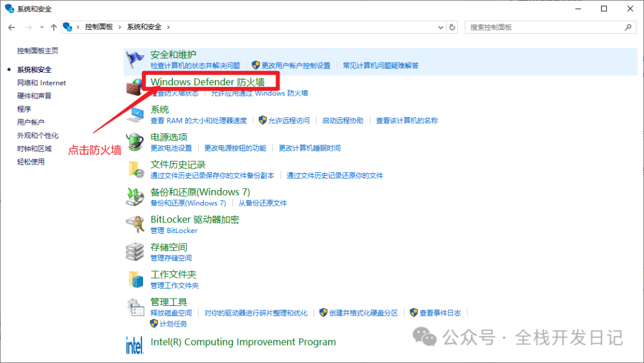Click 管理工作文件夹 link
The width and height of the screenshot is (644, 363).
[x=175, y=286]
